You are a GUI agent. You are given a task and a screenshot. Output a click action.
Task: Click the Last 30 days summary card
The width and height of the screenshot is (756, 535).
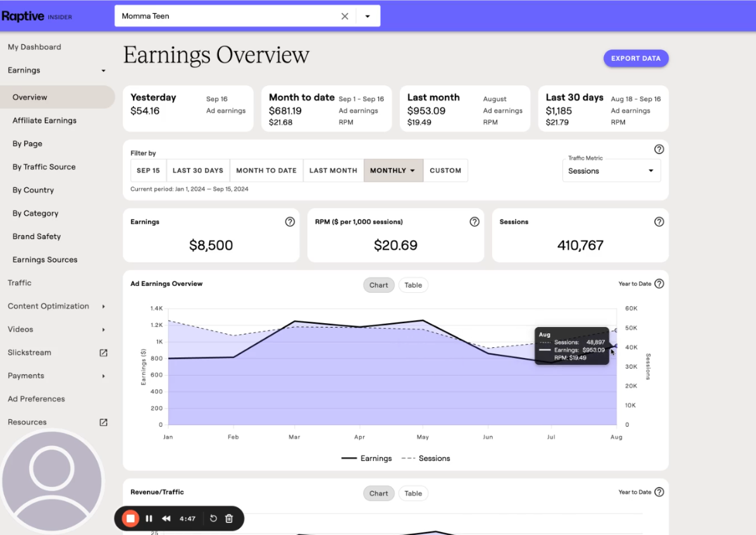(603, 108)
